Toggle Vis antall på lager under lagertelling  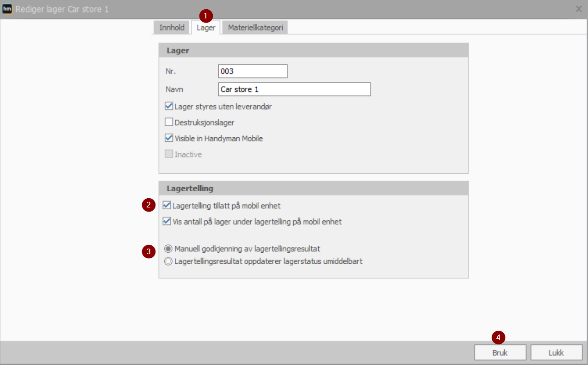click(x=167, y=221)
